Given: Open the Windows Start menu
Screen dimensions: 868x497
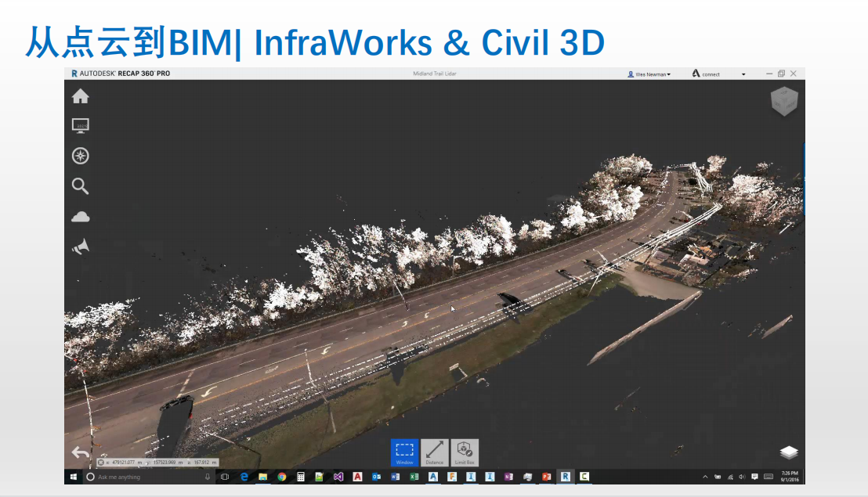Looking at the screenshot, I should tap(74, 477).
